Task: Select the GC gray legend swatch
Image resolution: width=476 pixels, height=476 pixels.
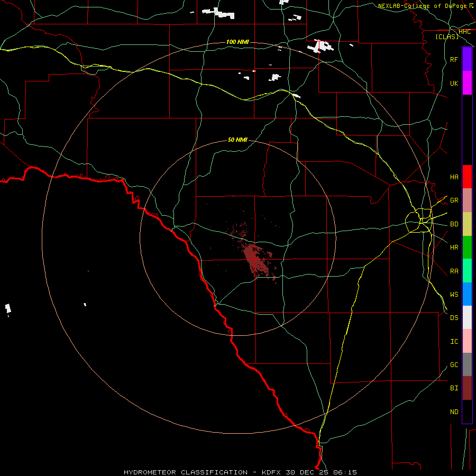Action: click(467, 364)
